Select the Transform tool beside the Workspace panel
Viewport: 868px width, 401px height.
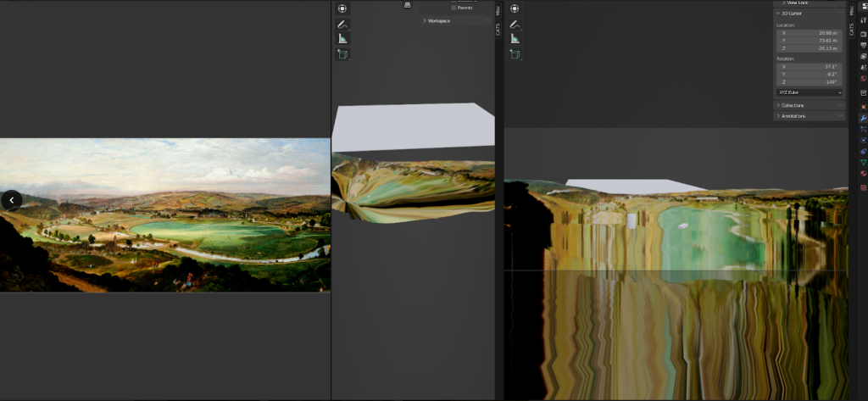click(x=342, y=8)
